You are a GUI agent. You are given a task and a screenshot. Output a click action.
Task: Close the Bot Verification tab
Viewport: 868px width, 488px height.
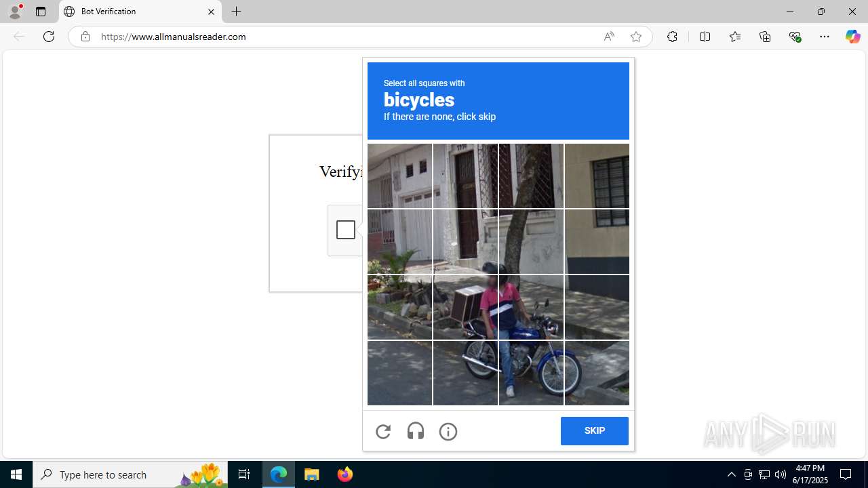(x=211, y=12)
